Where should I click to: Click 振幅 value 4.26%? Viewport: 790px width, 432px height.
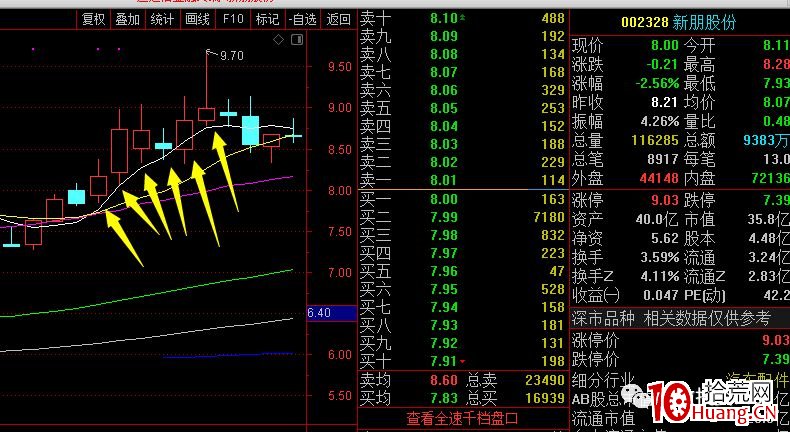point(660,121)
